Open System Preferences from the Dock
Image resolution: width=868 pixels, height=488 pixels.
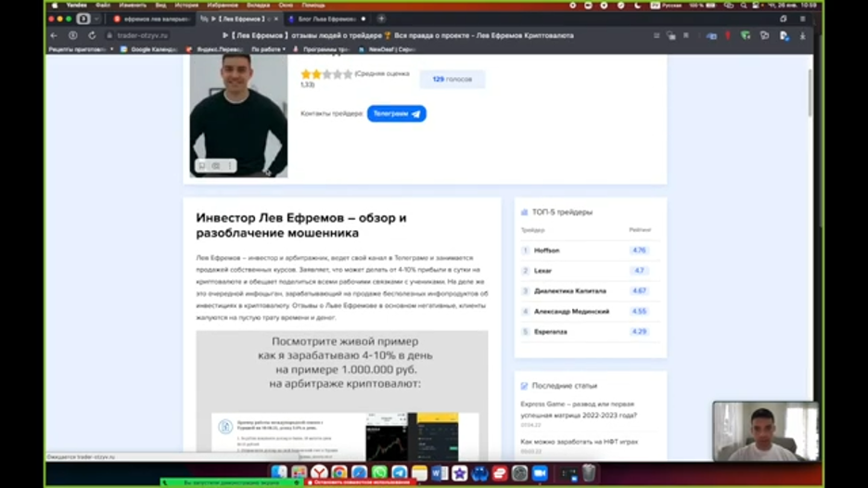(519, 472)
